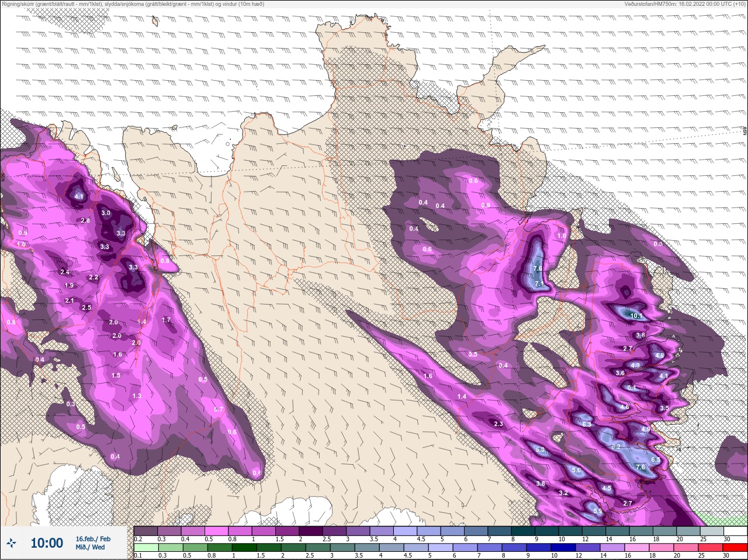Click the 10.1 precipitation value on the map
The width and height of the screenshot is (748, 560).
(x=636, y=316)
